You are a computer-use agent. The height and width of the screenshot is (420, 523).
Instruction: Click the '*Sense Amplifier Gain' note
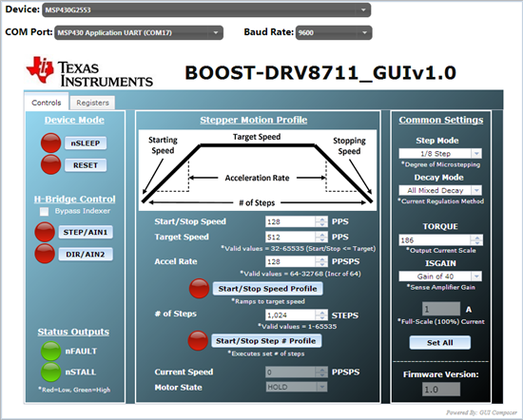pyautogui.click(x=440, y=287)
